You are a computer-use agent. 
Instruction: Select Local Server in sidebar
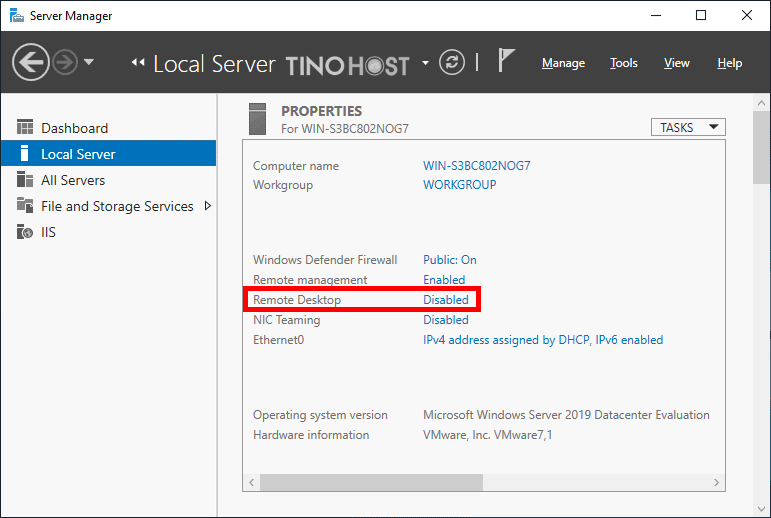click(108, 153)
